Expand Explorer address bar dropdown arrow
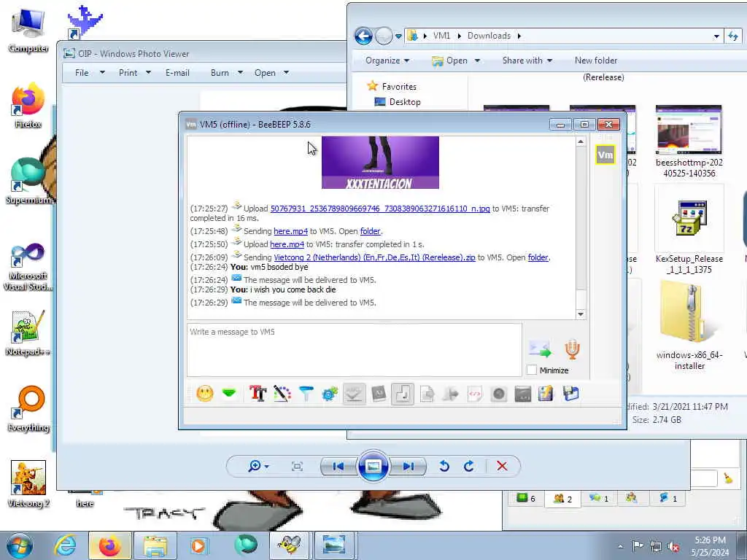747x560 pixels. (x=716, y=36)
